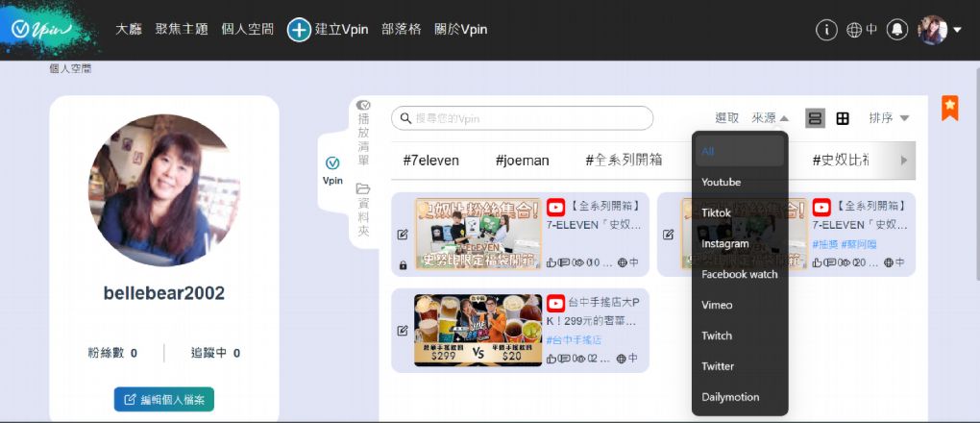
Task: Open the $299 vs $20 drinks thumbnail
Action: (478, 331)
